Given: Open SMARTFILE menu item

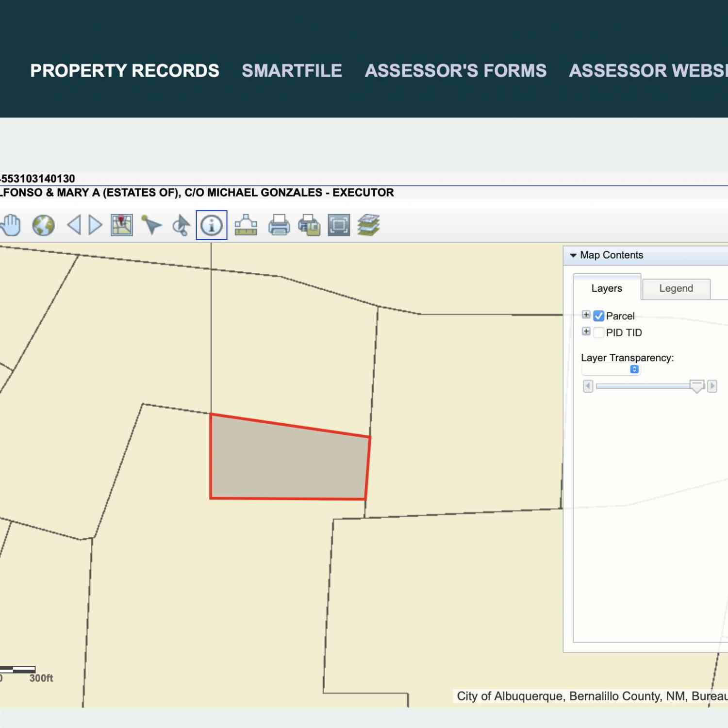Looking at the screenshot, I should pyautogui.click(x=292, y=71).
